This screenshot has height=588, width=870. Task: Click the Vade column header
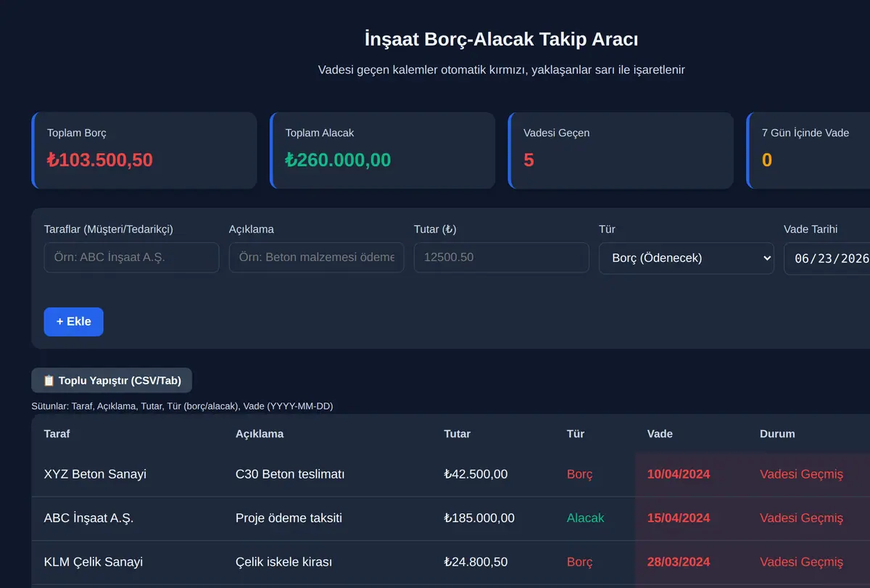pos(660,434)
